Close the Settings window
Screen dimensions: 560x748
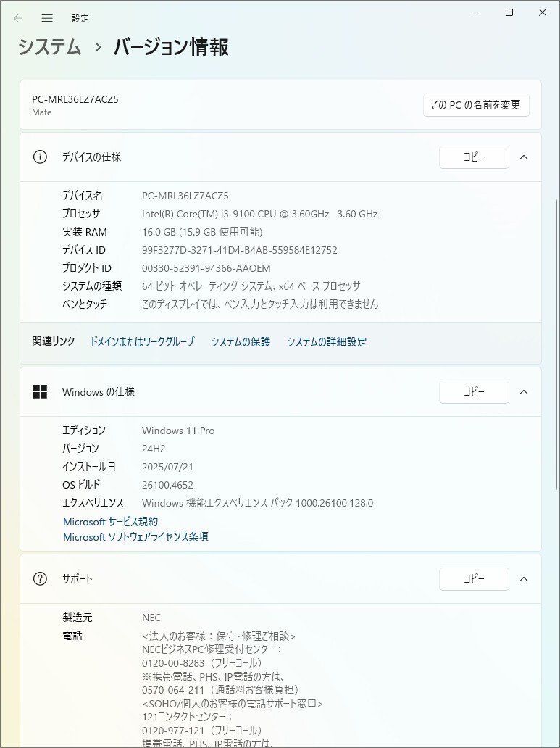(x=543, y=12)
